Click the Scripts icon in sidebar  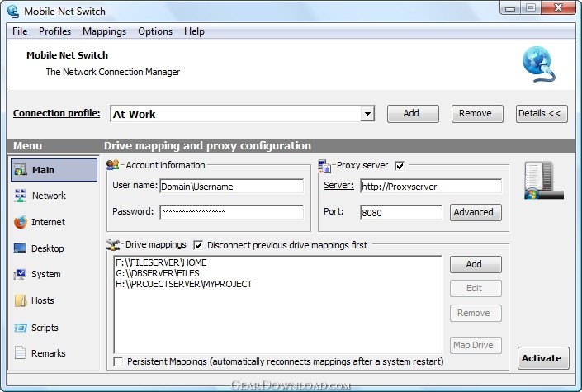coord(21,328)
